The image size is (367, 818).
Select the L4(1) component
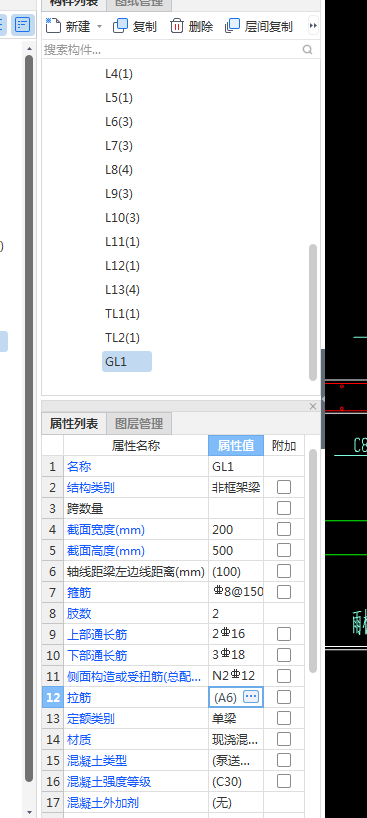pyautogui.click(x=119, y=74)
